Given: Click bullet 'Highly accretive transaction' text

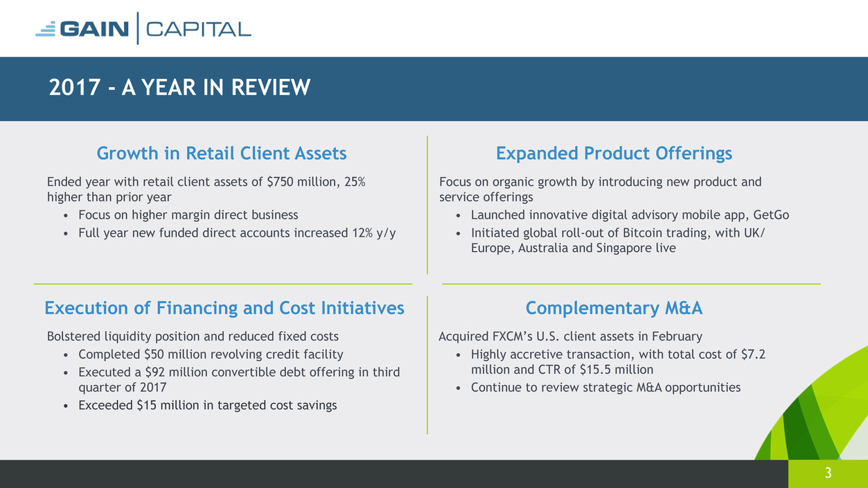Looking at the screenshot, I should coord(618,362).
